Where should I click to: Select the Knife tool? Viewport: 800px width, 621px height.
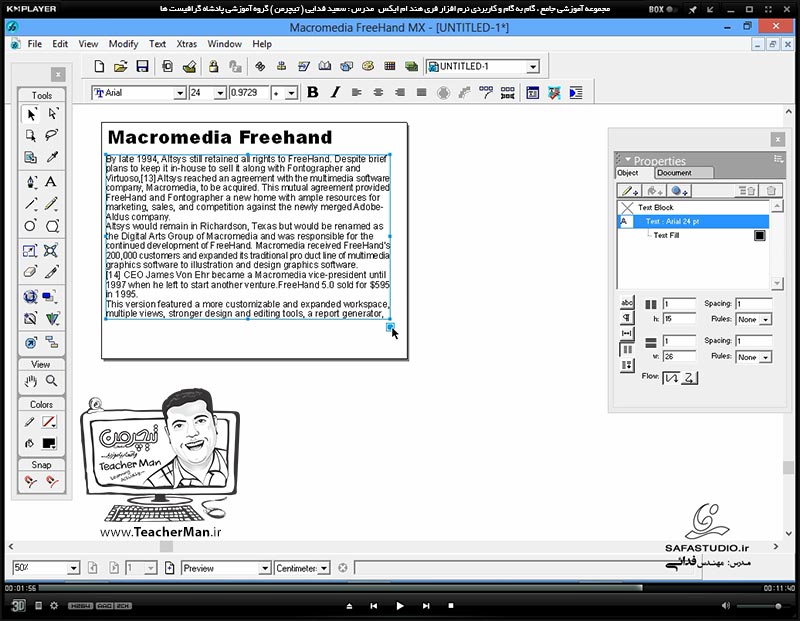coord(52,271)
